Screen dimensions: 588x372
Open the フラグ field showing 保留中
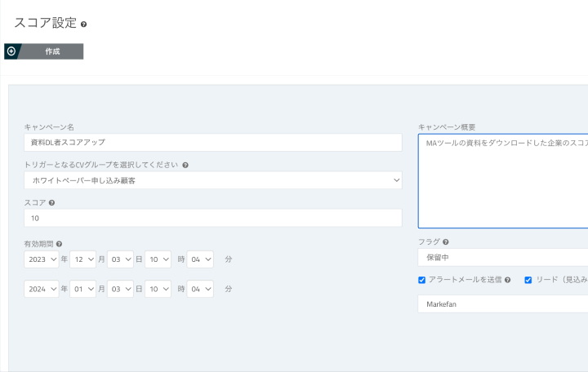point(503,257)
